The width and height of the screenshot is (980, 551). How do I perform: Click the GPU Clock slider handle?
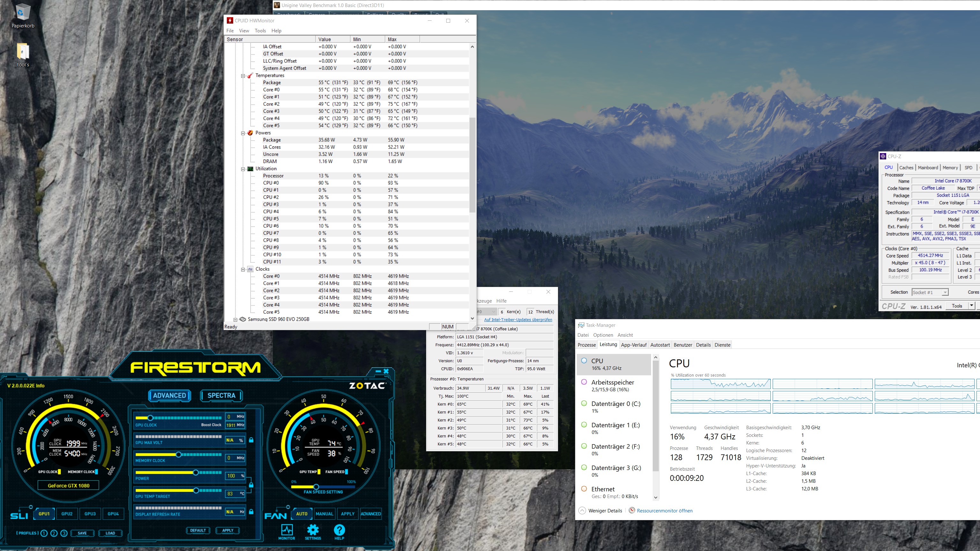pos(150,417)
